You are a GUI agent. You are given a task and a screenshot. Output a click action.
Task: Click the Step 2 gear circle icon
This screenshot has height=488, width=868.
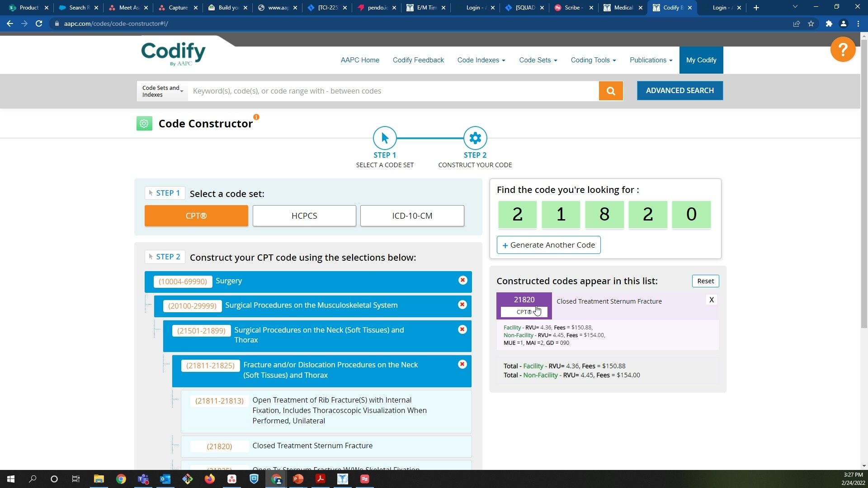tap(475, 138)
